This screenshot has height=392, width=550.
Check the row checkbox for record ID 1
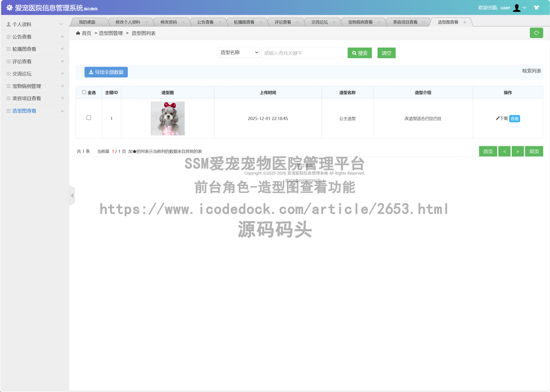point(89,118)
